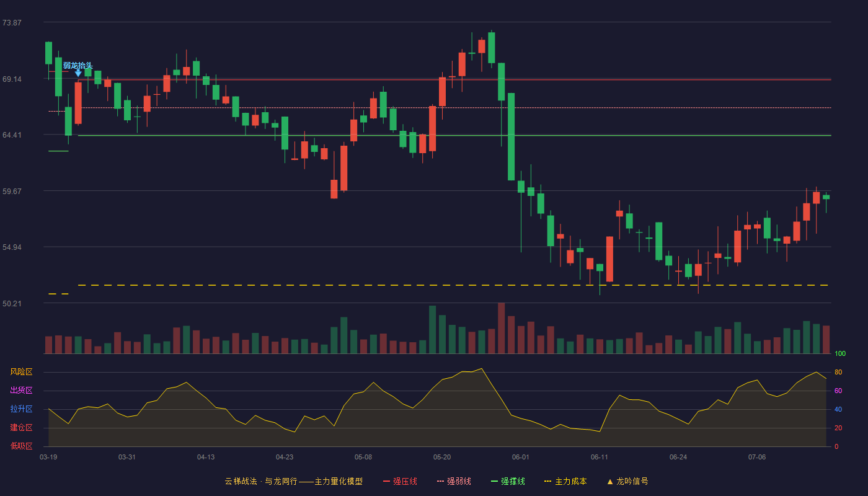Toggle the 强弱线 legend entry
Viewport: 868px width, 496px height.
tap(454, 481)
